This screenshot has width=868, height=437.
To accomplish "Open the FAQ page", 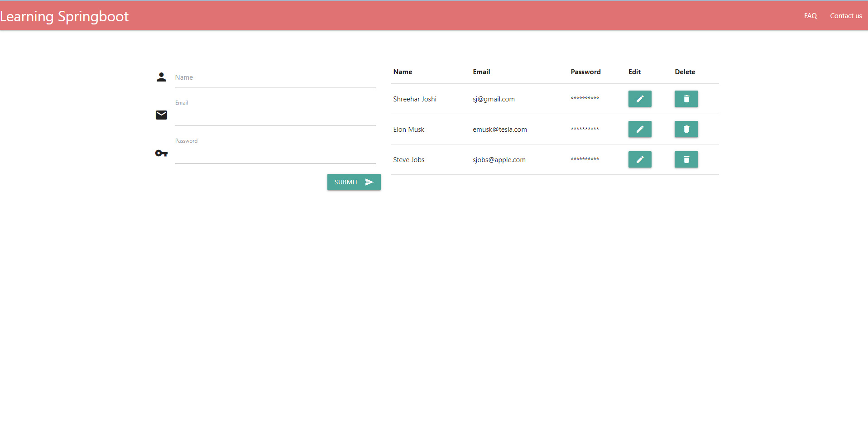I will 810,16.
